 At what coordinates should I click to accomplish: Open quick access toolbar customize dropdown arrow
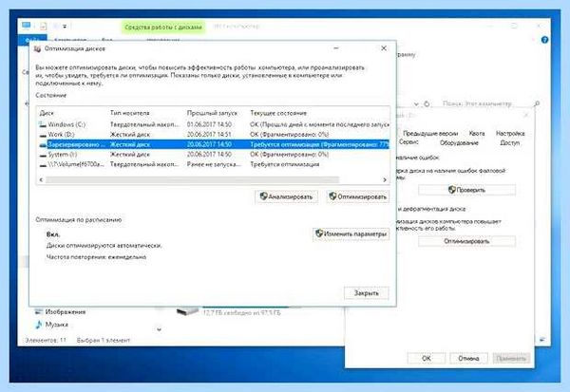click(x=65, y=27)
